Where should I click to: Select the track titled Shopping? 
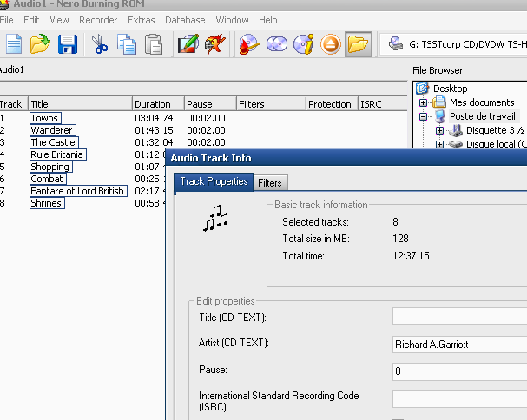click(50, 167)
